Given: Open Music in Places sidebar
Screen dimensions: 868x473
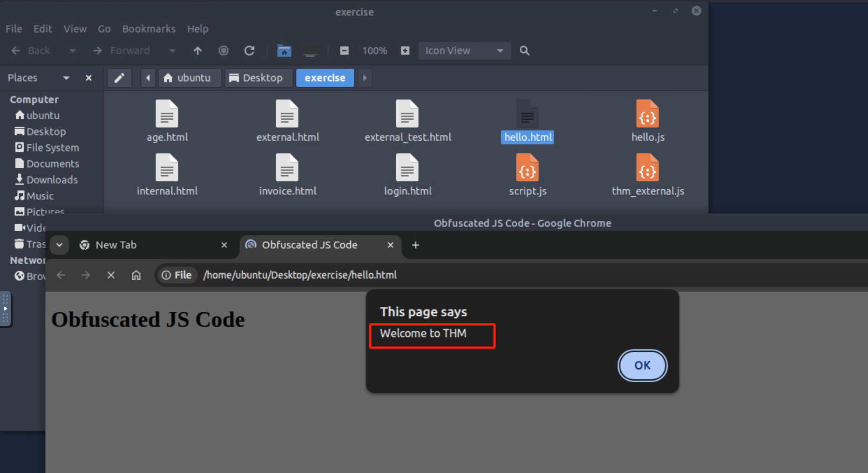Looking at the screenshot, I should point(34,196).
